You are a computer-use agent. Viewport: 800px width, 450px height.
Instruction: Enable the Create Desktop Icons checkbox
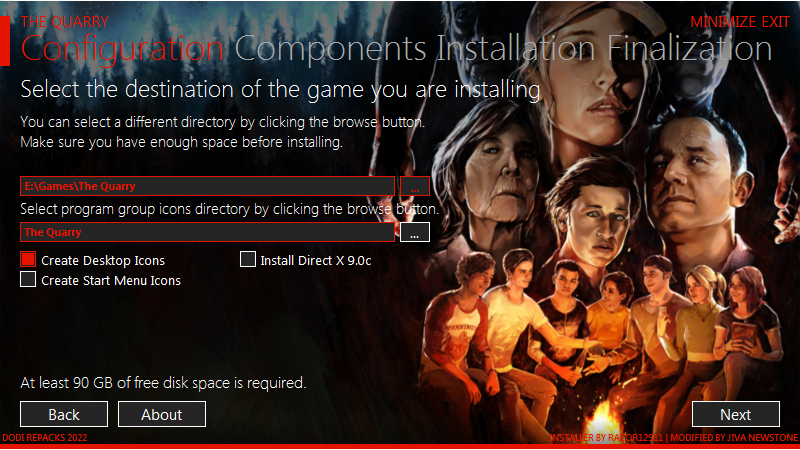click(x=28, y=260)
